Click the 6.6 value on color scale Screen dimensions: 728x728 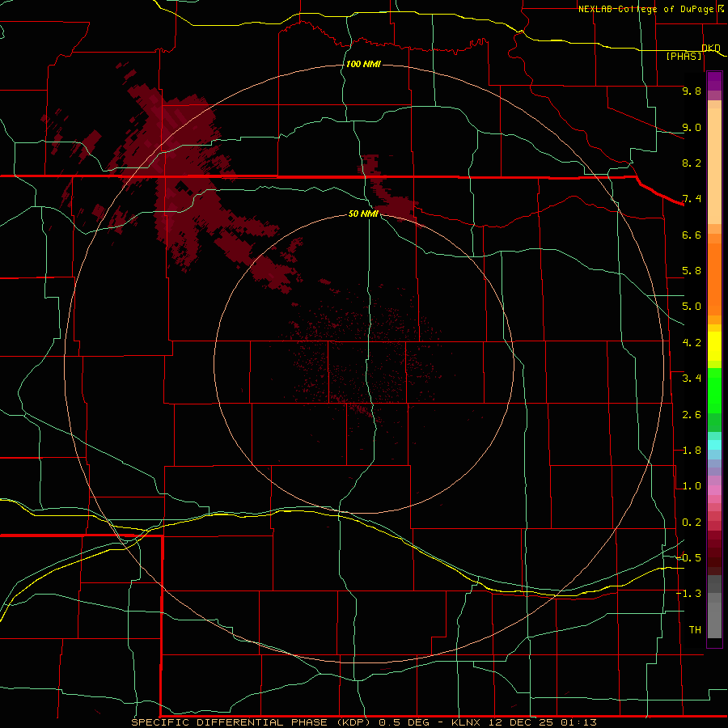692,235
